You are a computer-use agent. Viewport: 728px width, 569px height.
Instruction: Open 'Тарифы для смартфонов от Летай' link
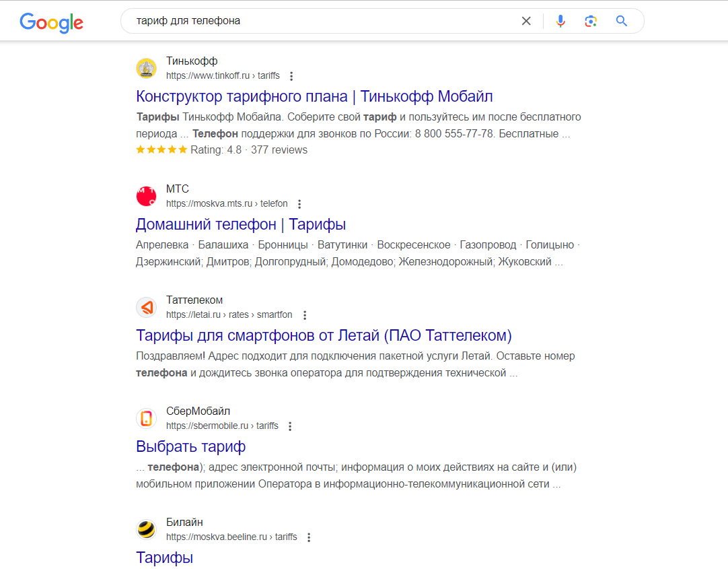(x=324, y=335)
